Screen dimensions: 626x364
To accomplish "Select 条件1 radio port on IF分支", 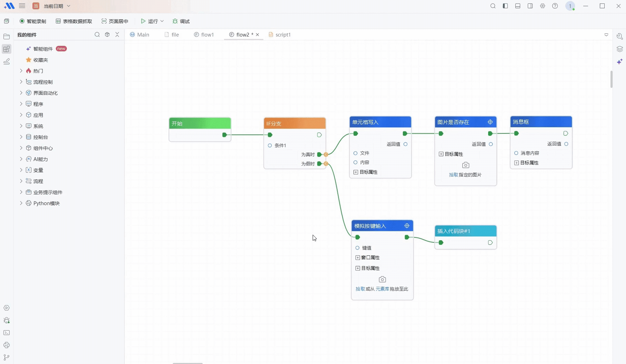I will 270,145.
